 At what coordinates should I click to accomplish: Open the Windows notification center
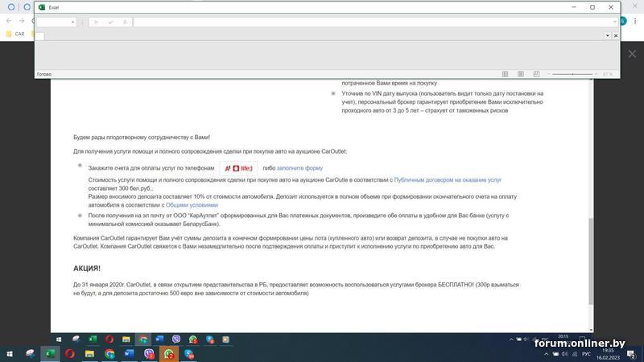632,354
